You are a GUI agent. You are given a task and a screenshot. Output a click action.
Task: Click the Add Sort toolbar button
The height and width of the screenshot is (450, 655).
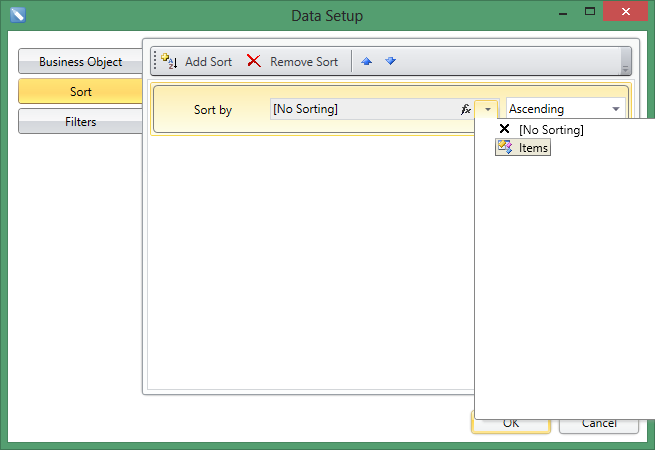196,61
